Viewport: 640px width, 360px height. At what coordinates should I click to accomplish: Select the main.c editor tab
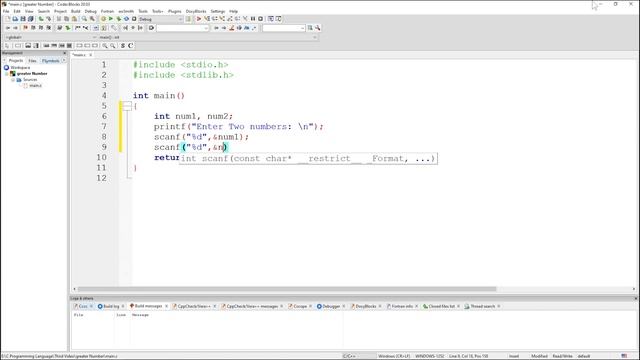click(79, 55)
